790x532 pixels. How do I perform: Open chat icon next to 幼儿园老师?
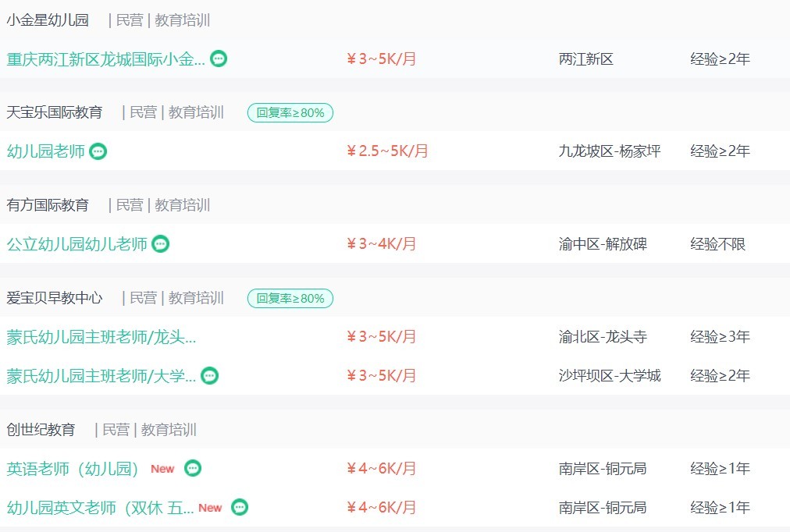(98, 151)
